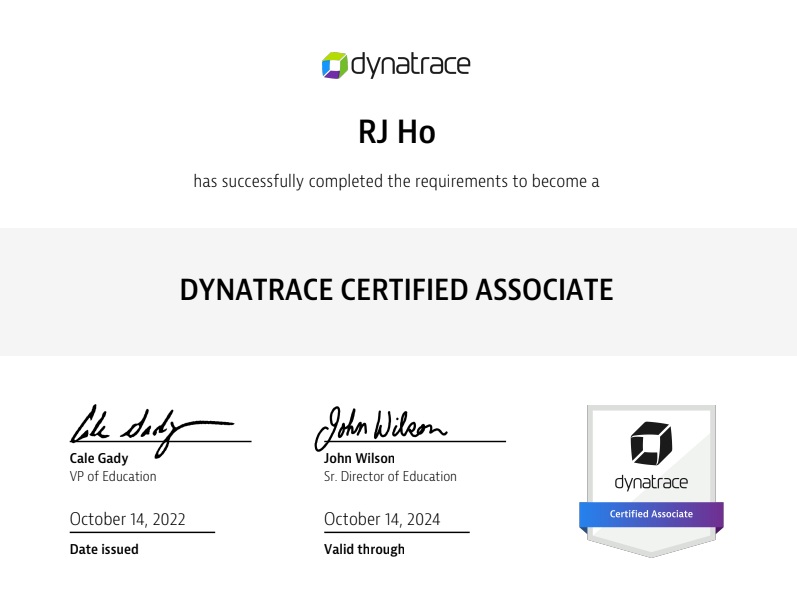
Task: Click the Date issued label
Action: pyautogui.click(x=104, y=549)
